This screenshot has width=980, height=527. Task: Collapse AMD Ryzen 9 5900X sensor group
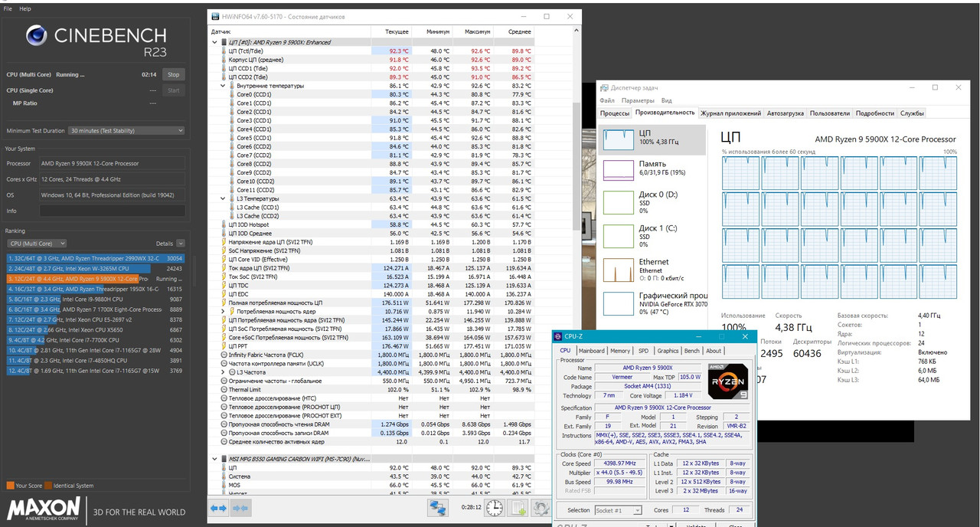tap(214, 42)
